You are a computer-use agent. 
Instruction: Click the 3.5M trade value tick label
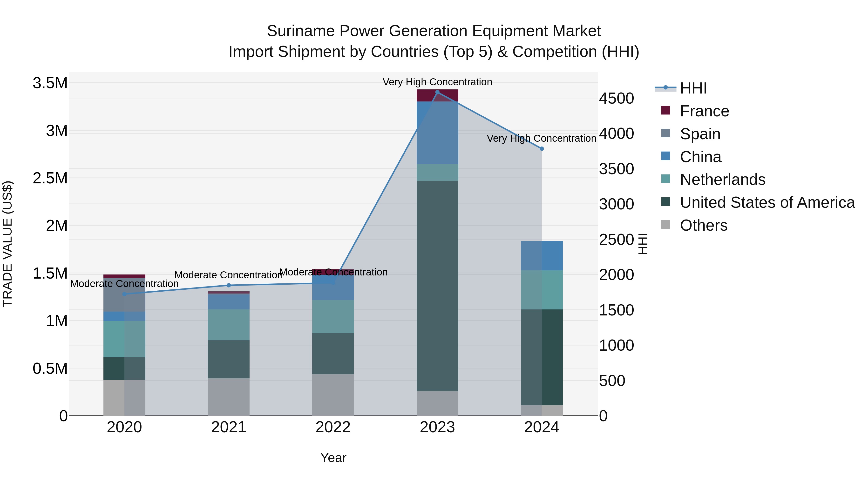click(50, 83)
